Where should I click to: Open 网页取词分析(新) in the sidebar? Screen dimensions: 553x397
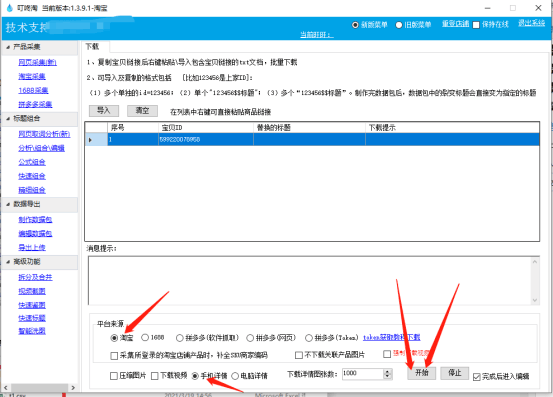(x=44, y=134)
